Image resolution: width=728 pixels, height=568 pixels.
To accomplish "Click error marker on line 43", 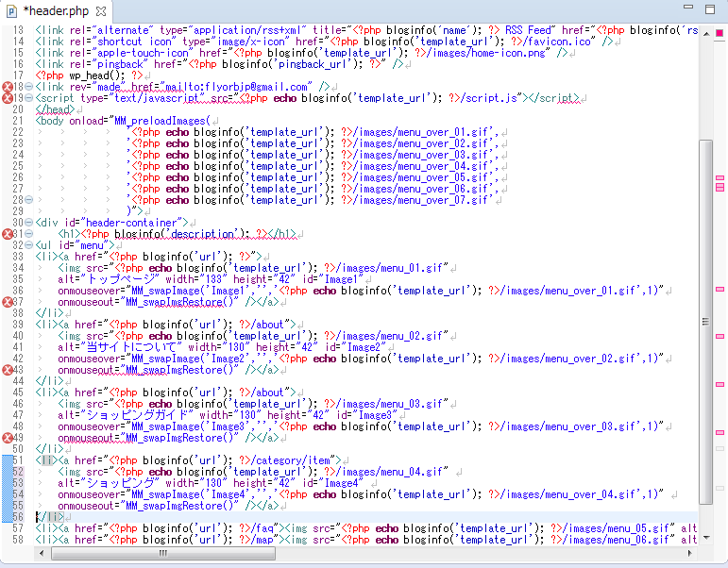I will [8, 370].
